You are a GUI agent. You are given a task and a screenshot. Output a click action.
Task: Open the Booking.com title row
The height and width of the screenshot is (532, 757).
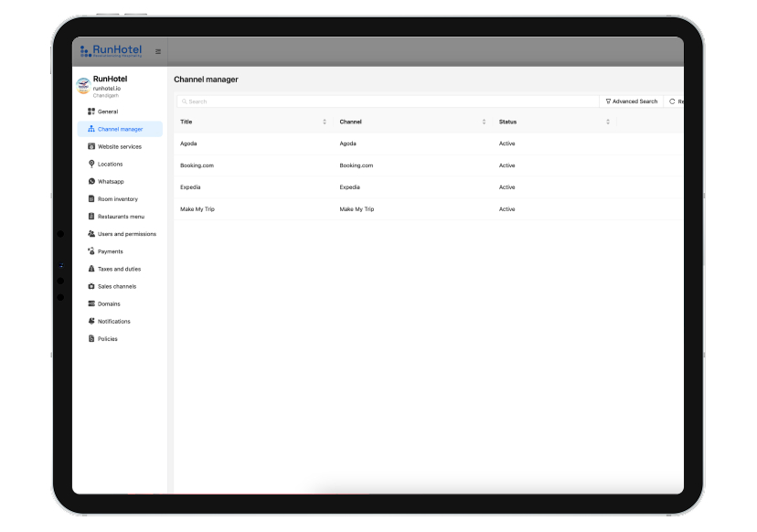point(197,165)
